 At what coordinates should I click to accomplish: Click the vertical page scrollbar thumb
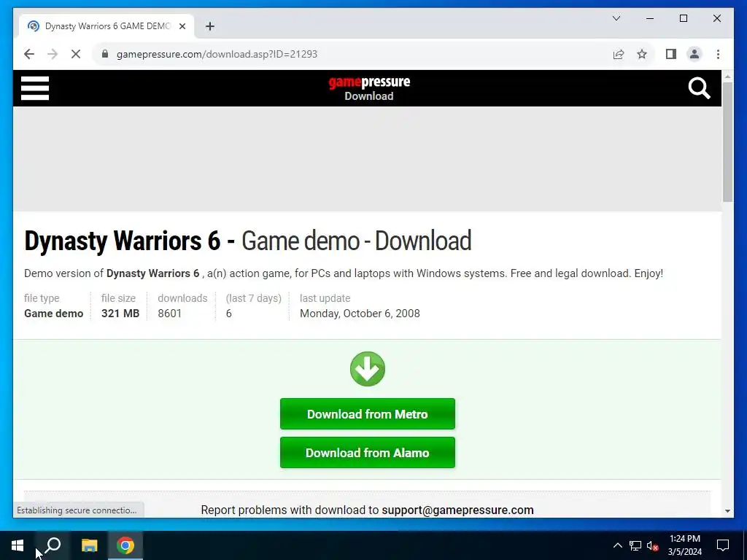[727, 142]
